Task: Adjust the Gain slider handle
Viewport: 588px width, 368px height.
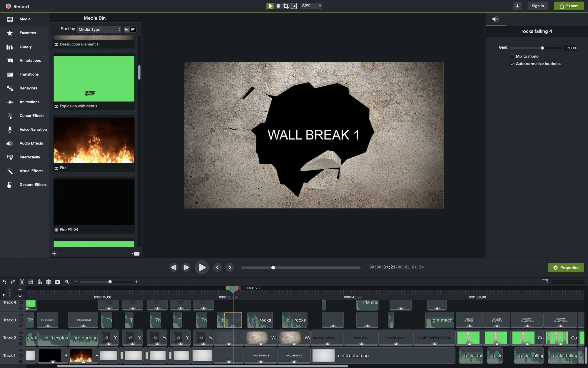Action: tap(542, 48)
